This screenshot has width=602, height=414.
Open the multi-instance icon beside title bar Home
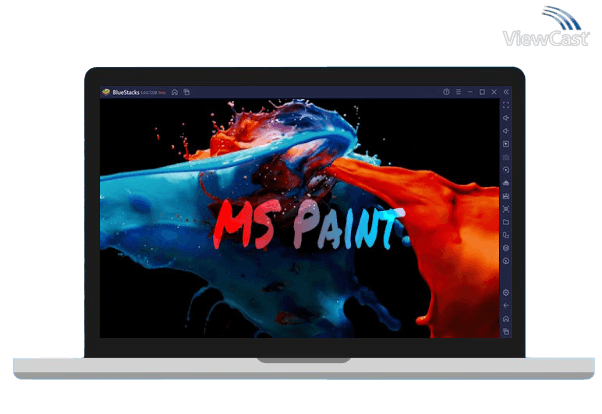tap(187, 92)
